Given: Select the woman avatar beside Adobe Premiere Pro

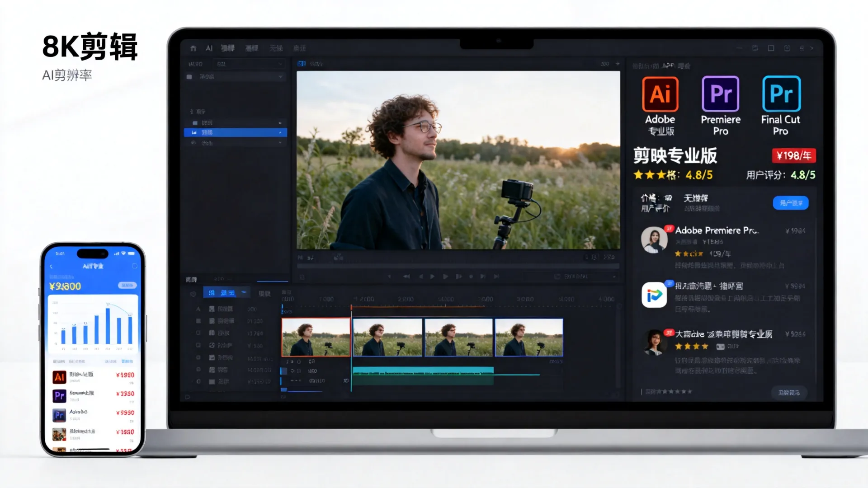Looking at the screenshot, I should pos(654,239).
